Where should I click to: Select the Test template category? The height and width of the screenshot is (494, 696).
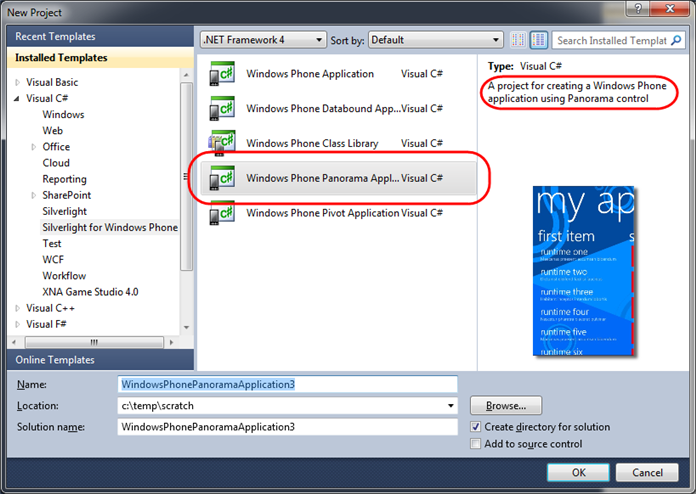point(52,243)
